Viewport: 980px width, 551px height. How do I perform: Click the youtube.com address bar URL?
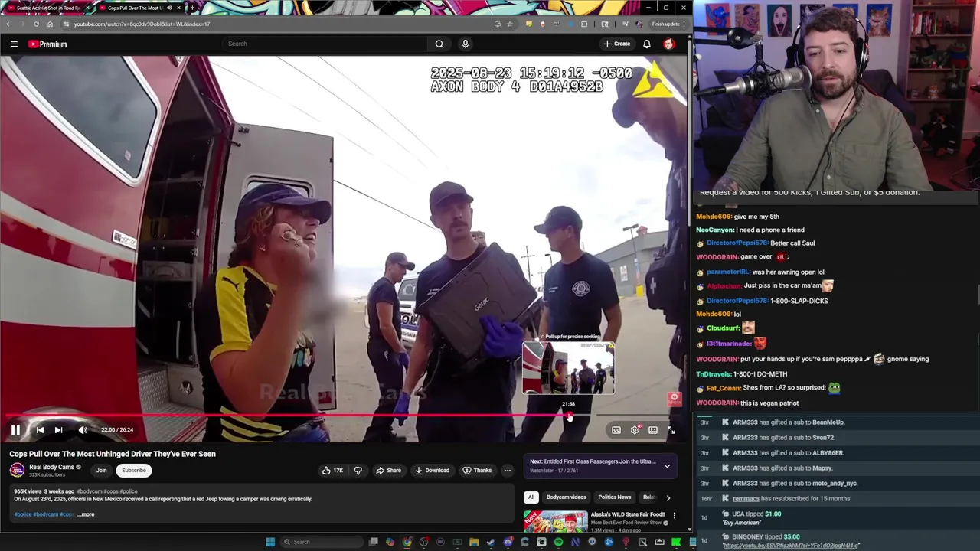[142, 24]
